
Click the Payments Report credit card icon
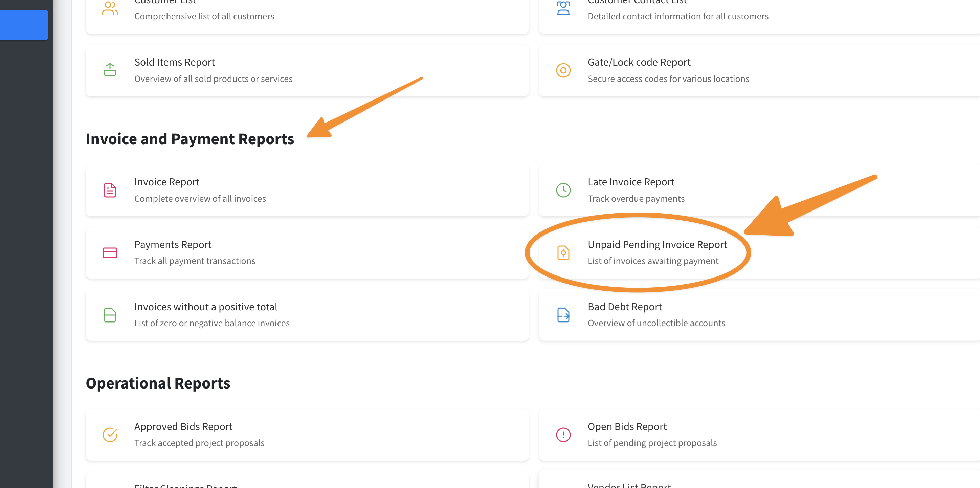click(x=110, y=252)
